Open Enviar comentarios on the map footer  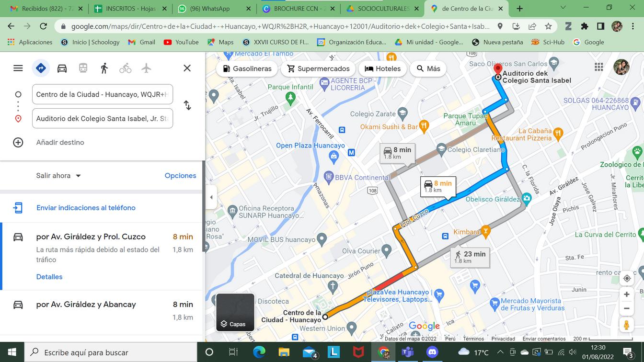click(544, 339)
